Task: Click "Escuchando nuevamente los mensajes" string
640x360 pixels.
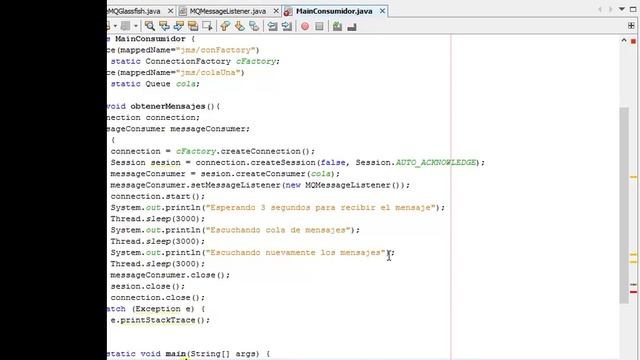Action: pos(296,253)
